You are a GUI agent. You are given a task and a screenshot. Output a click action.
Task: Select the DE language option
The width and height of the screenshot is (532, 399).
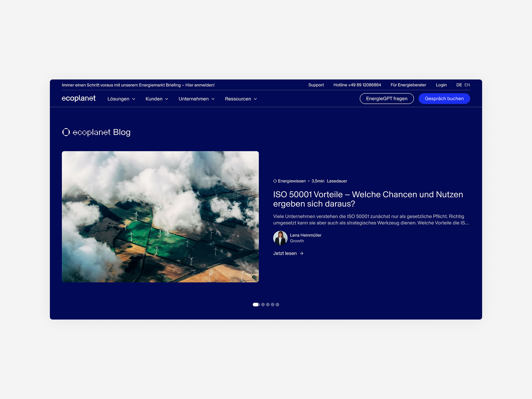tap(459, 85)
